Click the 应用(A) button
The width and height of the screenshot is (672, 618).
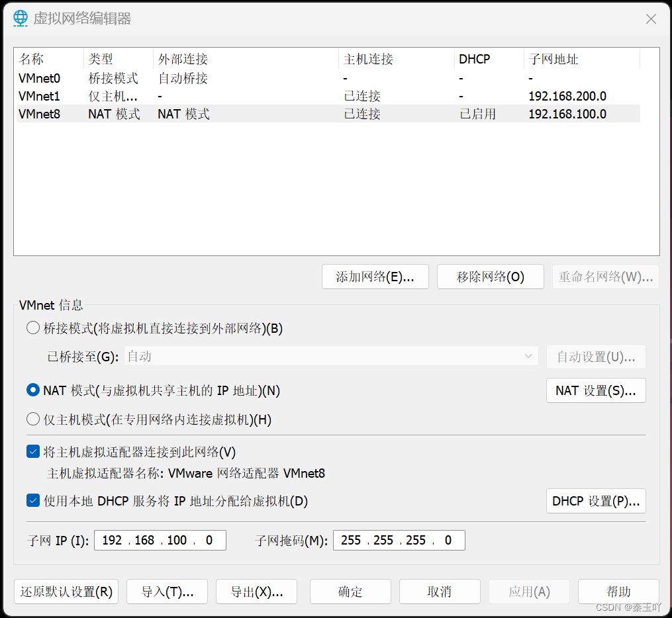click(529, 592)
